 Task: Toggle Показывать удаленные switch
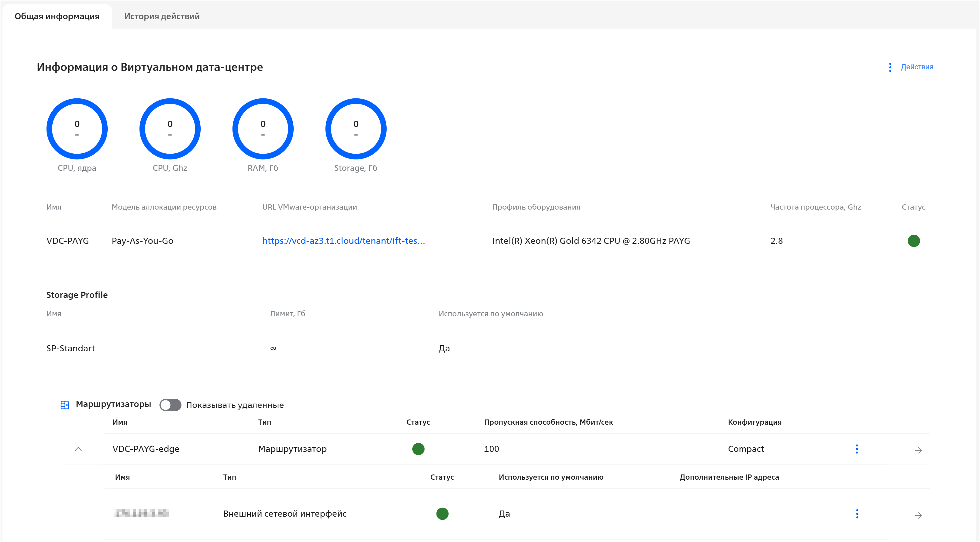tap(170, 405)
